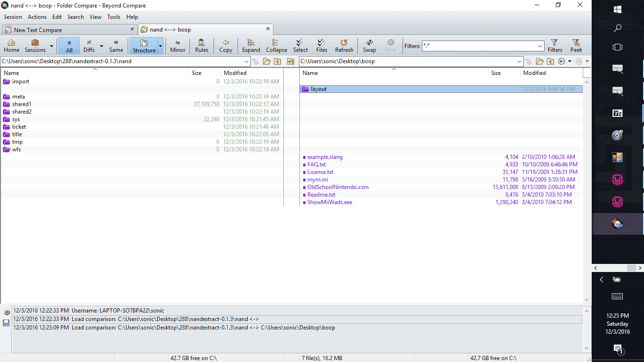The height and width of the screenshot is (362, 644).
Task: Click the Copy toolbar icon
Action: [x=226, y=46]
